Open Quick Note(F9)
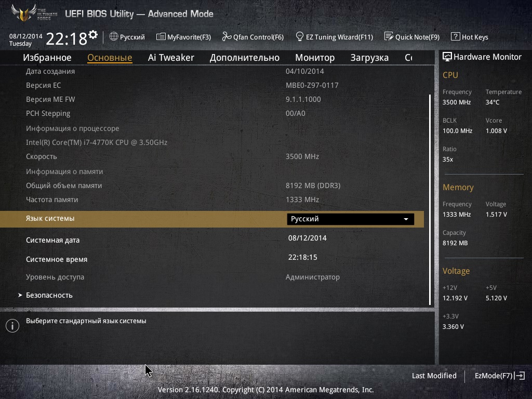 coord(412,37)
